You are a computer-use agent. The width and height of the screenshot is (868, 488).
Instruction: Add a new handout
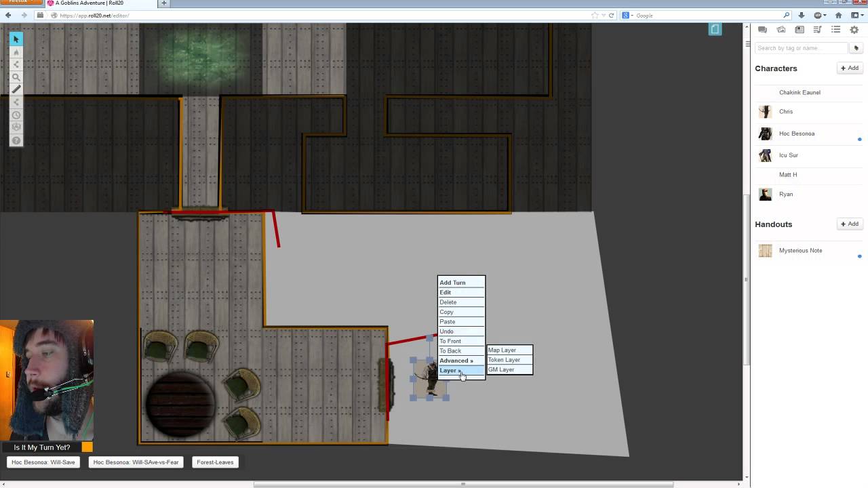pyautogui.click(x=849, y=224)
